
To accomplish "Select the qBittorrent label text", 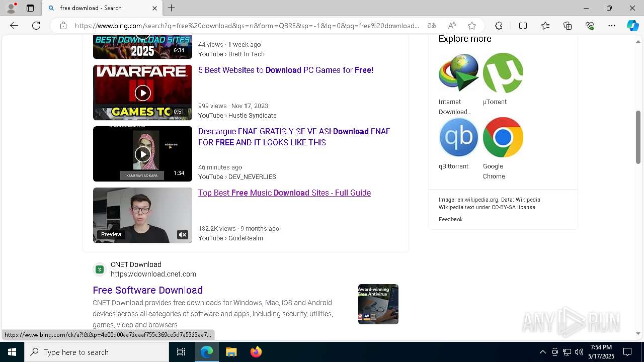I will (x=453, y=166).
